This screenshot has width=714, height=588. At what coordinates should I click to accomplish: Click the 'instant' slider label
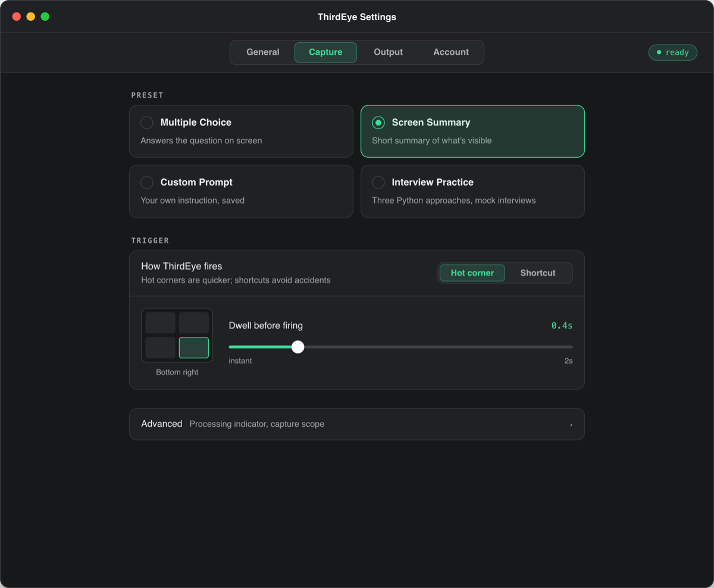coord(240,361)
